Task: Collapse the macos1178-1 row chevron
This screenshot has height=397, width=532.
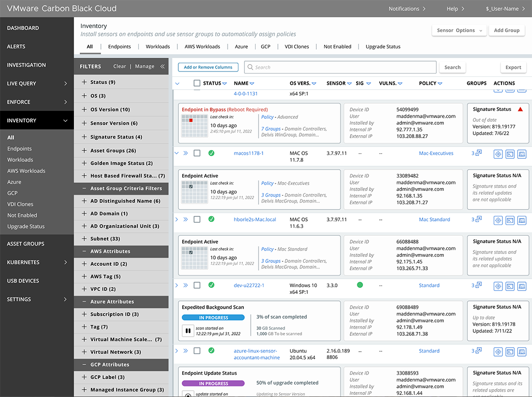Action: (177, 153)
